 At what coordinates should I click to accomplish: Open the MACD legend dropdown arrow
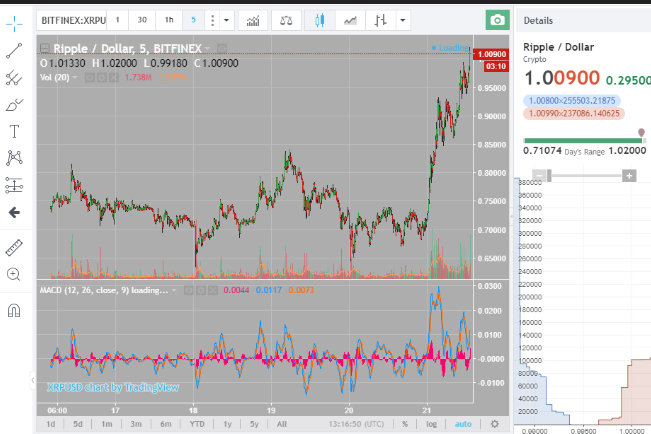pyautogui.click(x=174, y=290)
